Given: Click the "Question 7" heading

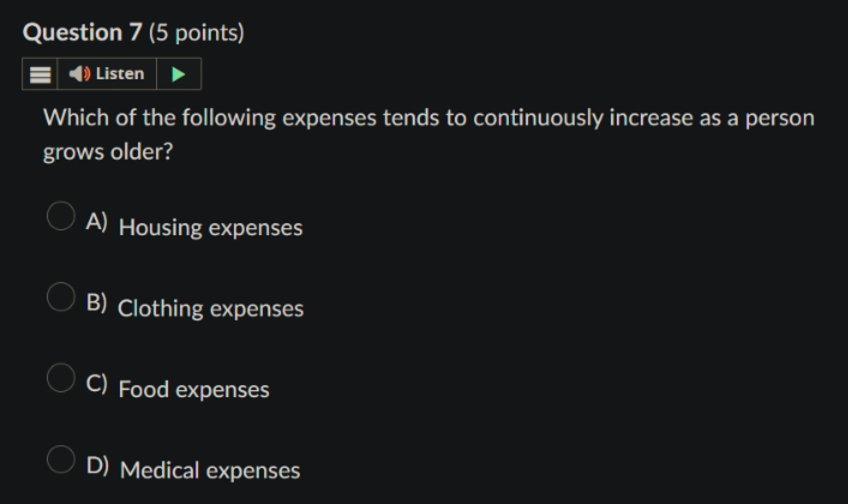Looking at the screenshot, I should (82, 32).
